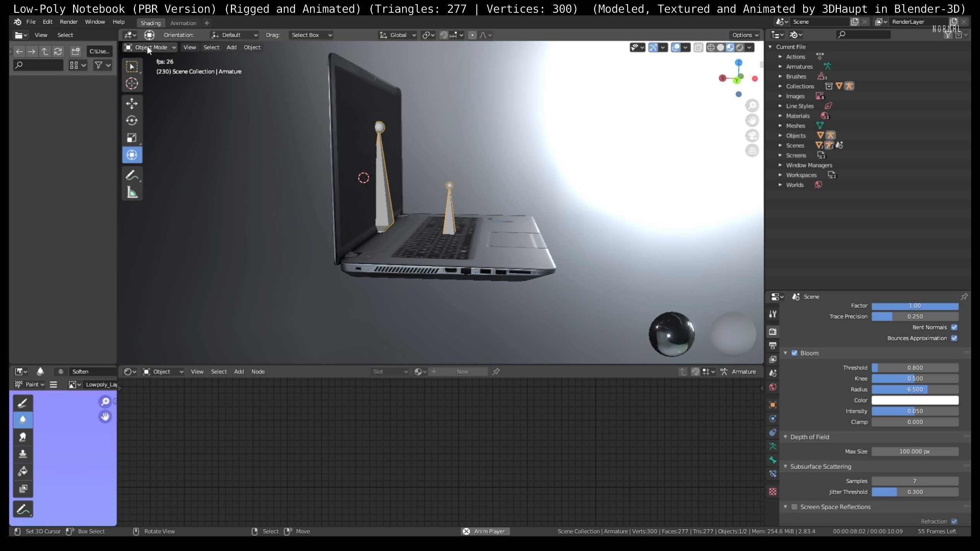The height and width of the screenshot is (551, 980).
Task: Select the 3D Cursor tool icon
Action: tap(132, 84)
